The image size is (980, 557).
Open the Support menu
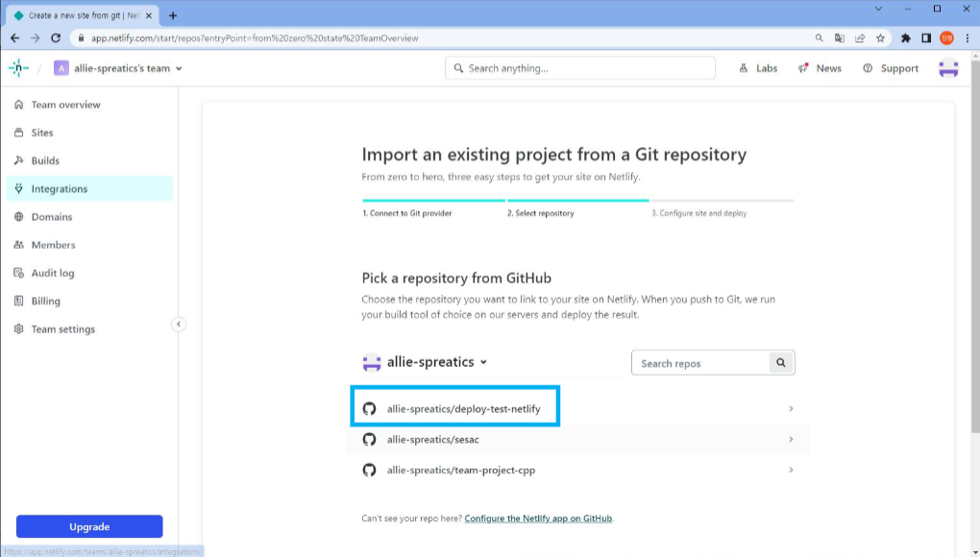(891, 68)
